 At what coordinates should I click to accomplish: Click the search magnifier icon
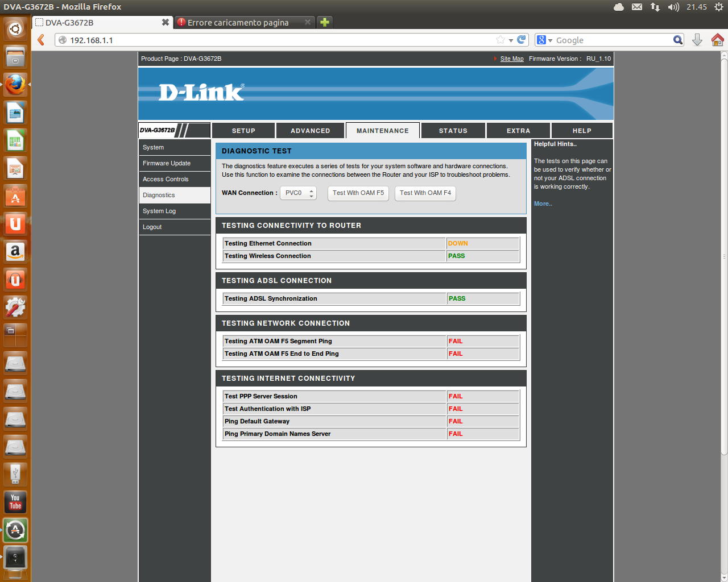coord(678,40)
